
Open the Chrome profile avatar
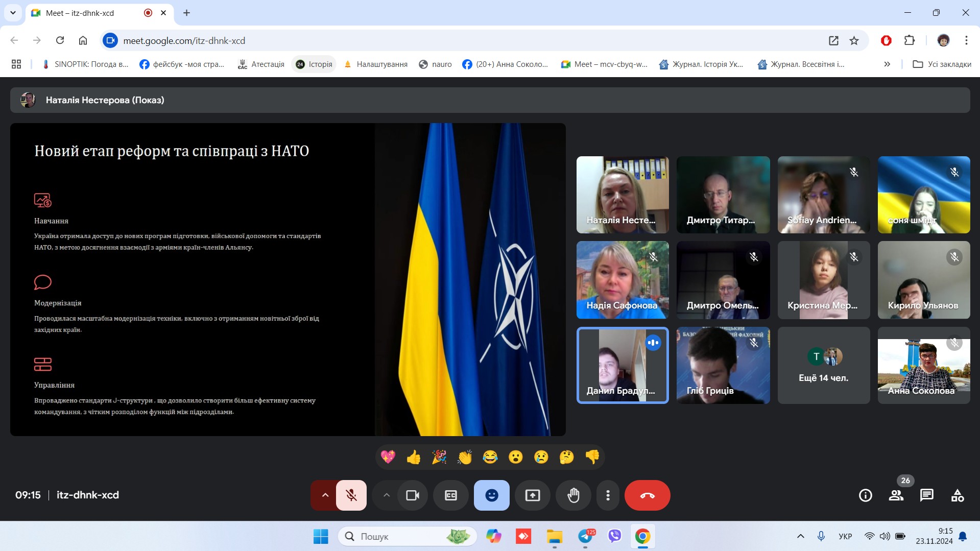click(943, 40)
